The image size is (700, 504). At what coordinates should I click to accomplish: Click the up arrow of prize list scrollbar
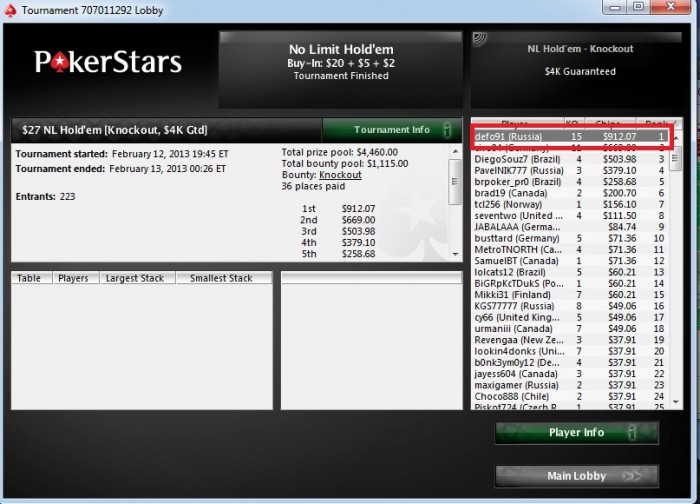455,151
